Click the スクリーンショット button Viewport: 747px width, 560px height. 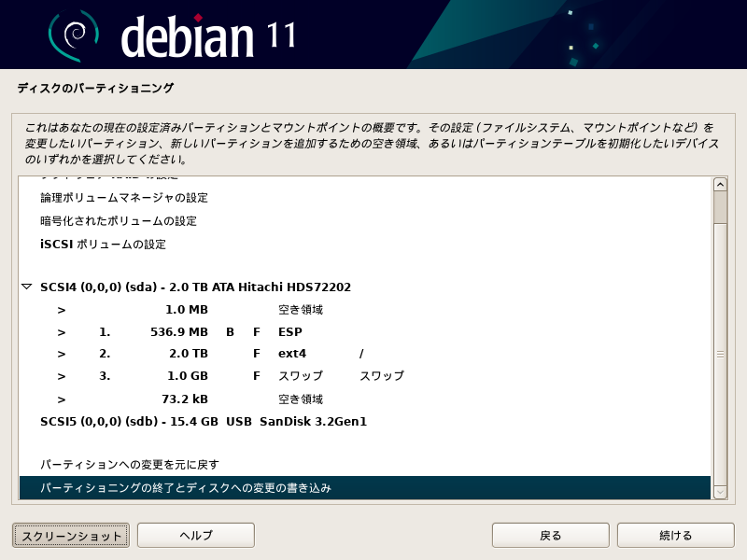pyautogui.click(x=71, y=536)
